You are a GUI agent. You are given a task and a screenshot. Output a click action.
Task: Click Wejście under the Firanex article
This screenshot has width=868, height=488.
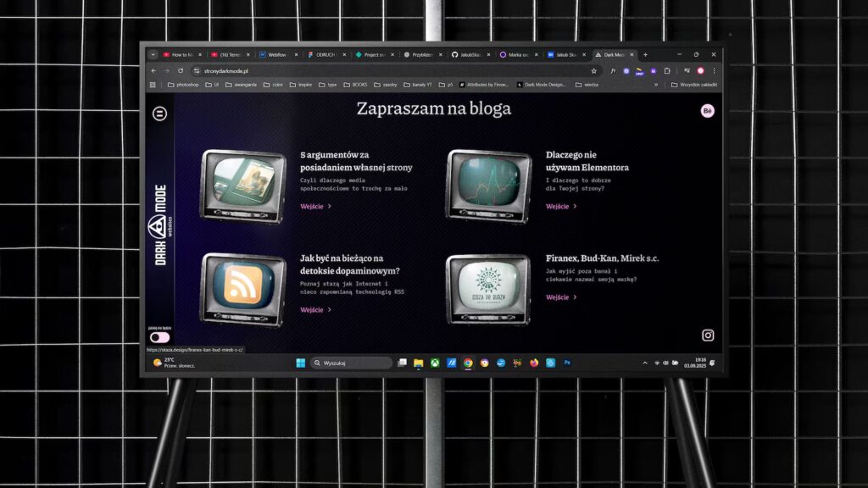561,297
